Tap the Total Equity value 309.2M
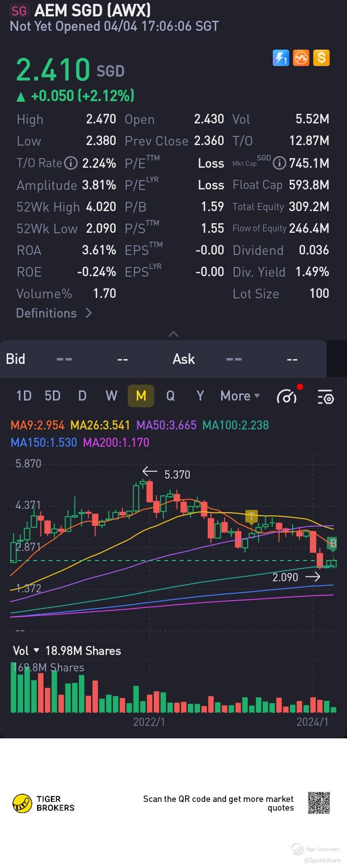Viewport: 347px width, 868px height. point(309,207)
